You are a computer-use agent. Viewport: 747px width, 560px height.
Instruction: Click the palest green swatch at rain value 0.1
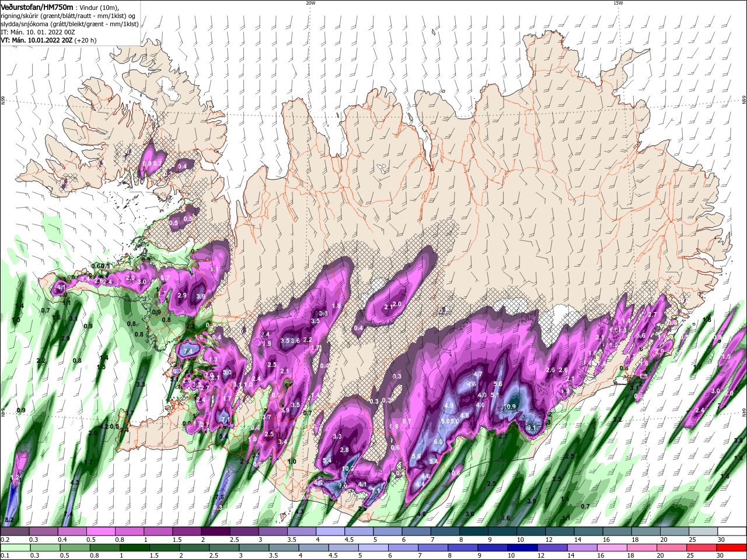point(15,548)
